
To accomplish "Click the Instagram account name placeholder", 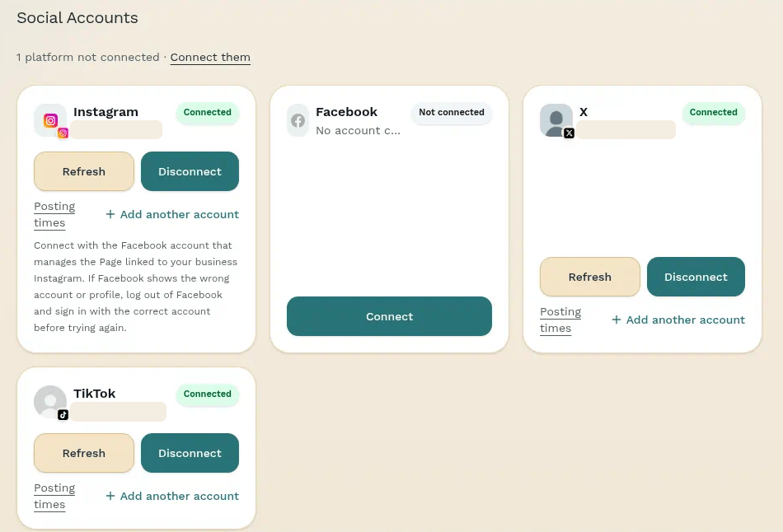I will [x=116, y=130].
